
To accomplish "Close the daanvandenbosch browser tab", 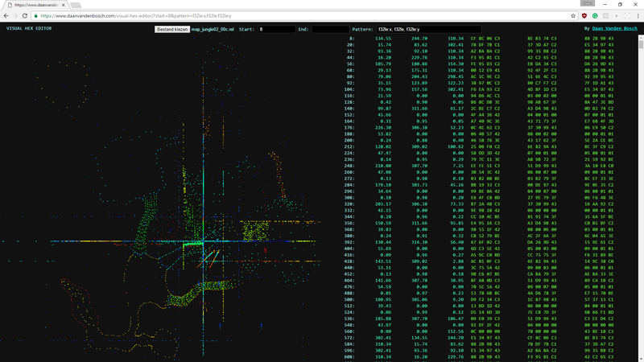I will pyautogui.click(x=62, y=5).
